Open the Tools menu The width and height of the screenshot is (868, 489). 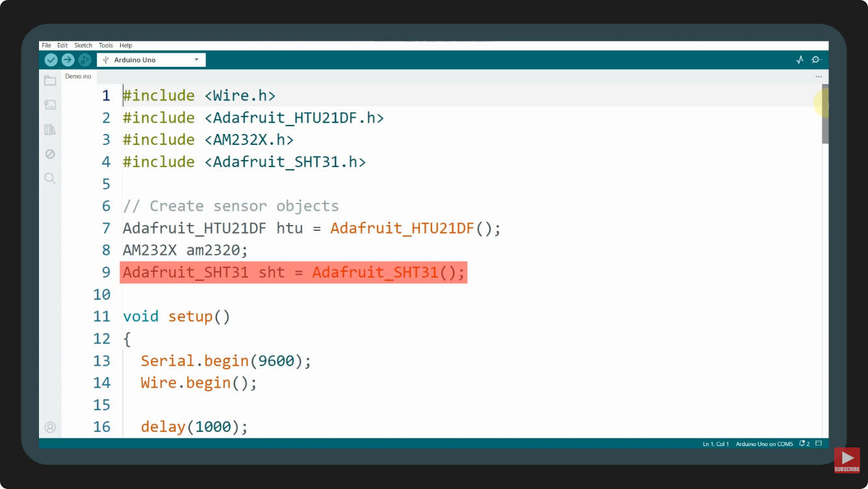pyautogui.click(x=106, y=46)
